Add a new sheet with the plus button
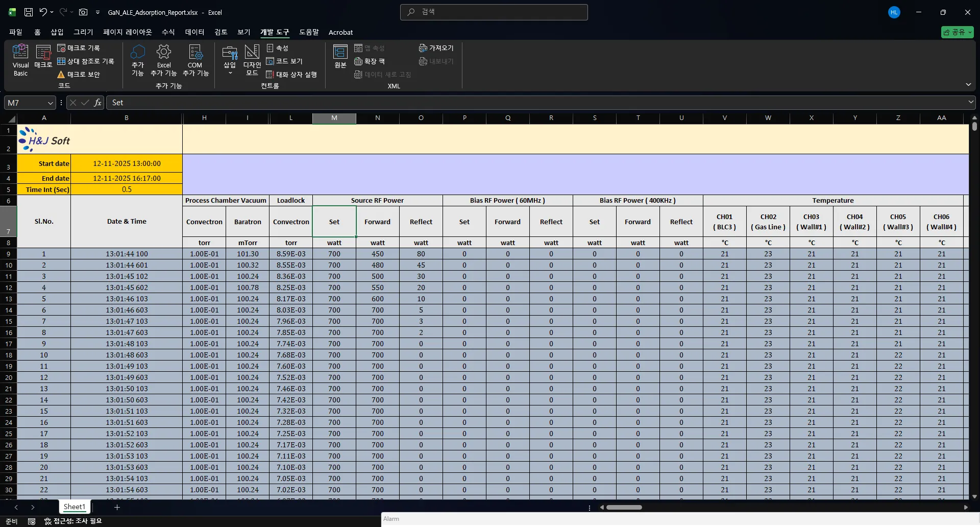Image resolution: width=980 pixels, height=527 pixels. click(x=117, y=507)
